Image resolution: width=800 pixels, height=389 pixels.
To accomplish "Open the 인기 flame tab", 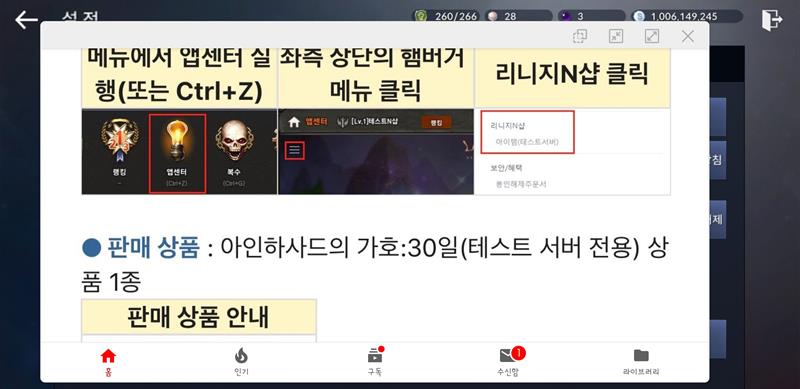I will [241, 362].
